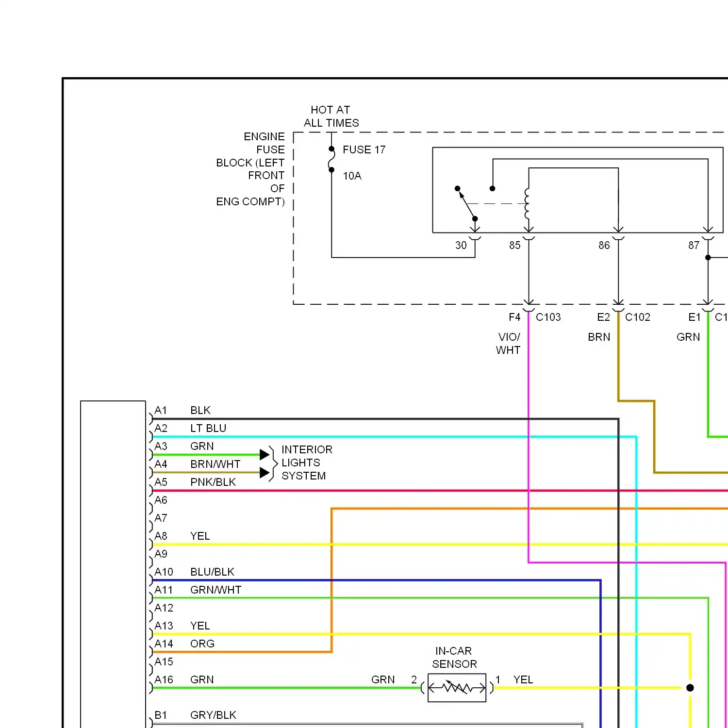Click pin label A6

tap(161, 500)
